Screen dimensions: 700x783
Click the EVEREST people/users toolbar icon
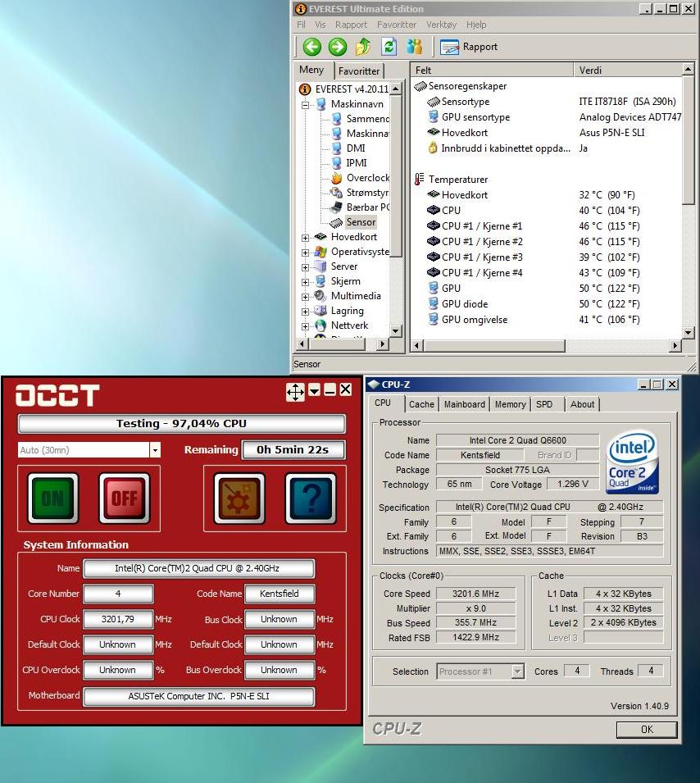pos(414,47)
